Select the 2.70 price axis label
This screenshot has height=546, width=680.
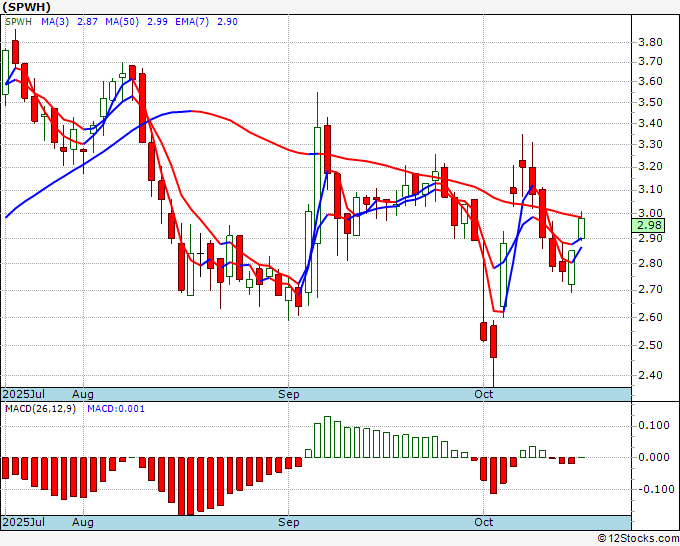(x=651, y=289)
